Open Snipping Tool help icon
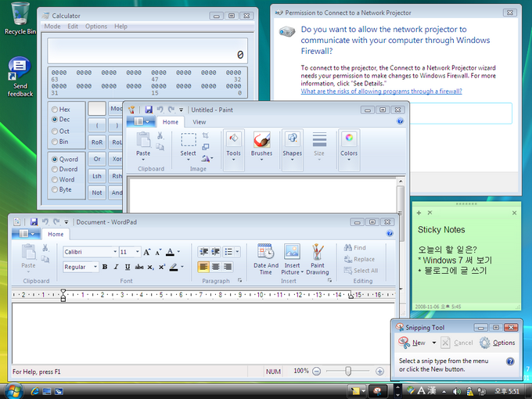Viewport: 532px width, 399px height. [510, 361]
